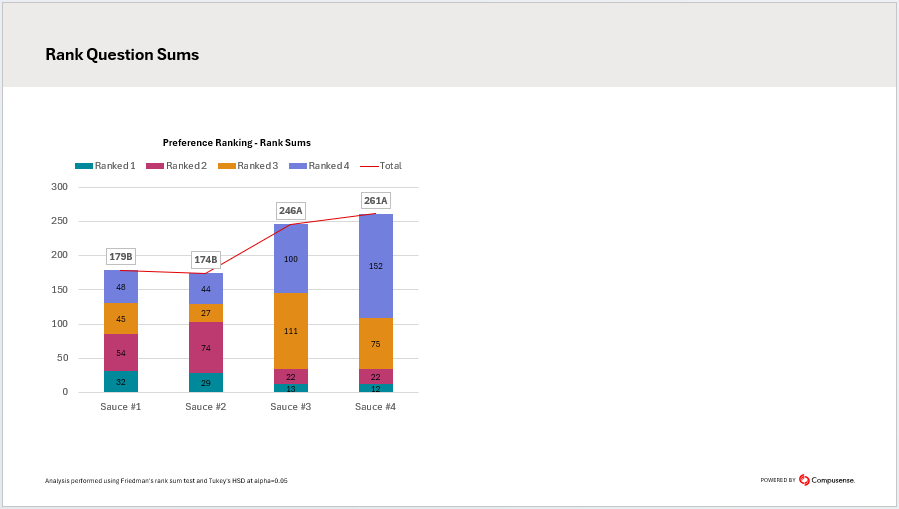The height and width of the screenshot is (509, 899).
Task: Select the 174B total data label
Action: click(206, 260)
